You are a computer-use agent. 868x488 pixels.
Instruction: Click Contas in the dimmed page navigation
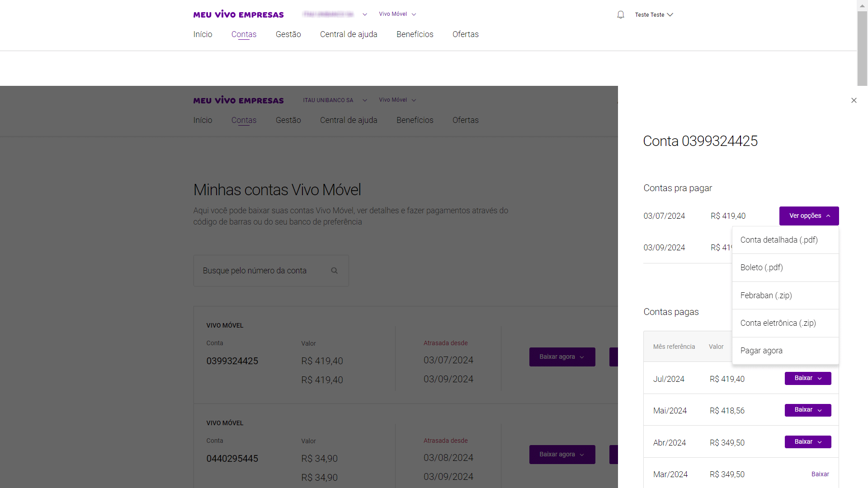[244, 120]
